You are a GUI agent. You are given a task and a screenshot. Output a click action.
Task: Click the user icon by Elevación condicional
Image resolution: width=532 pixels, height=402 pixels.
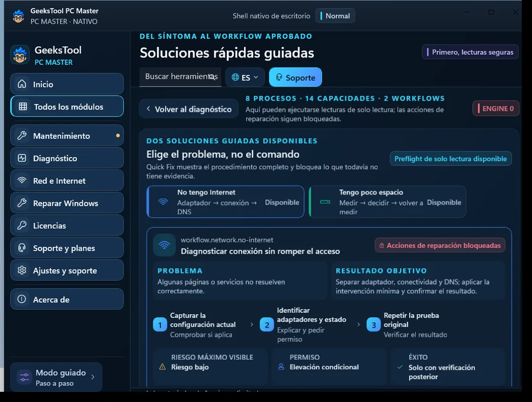(x=281, y=367)
